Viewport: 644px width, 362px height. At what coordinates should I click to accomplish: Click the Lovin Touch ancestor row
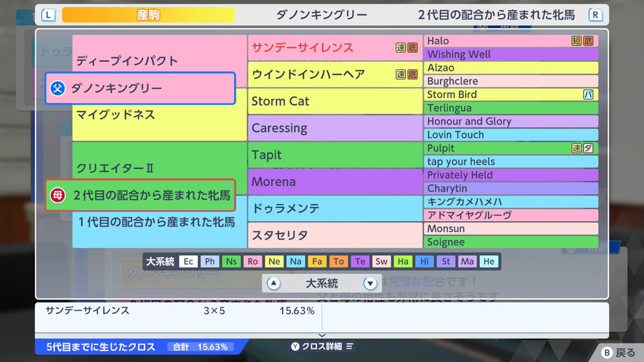click(511, 134)
